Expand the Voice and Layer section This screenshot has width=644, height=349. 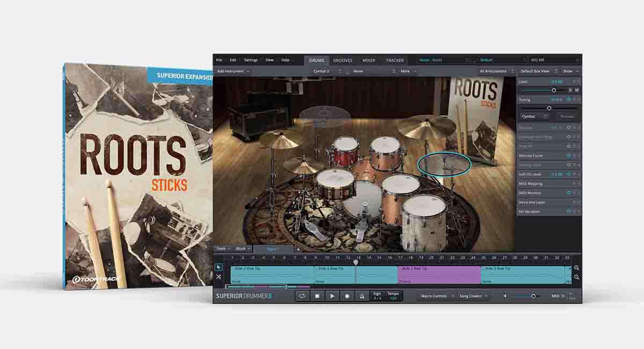click(x=549, y=202)
